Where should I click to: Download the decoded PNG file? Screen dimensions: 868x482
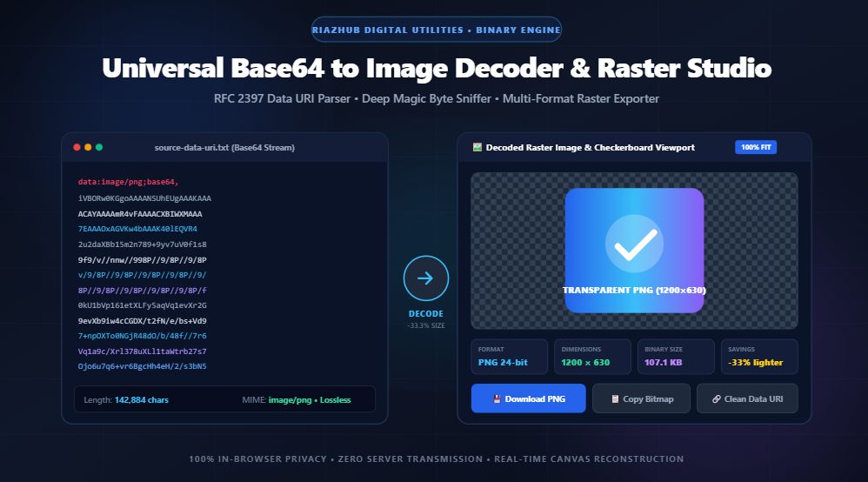pos(528,398)
